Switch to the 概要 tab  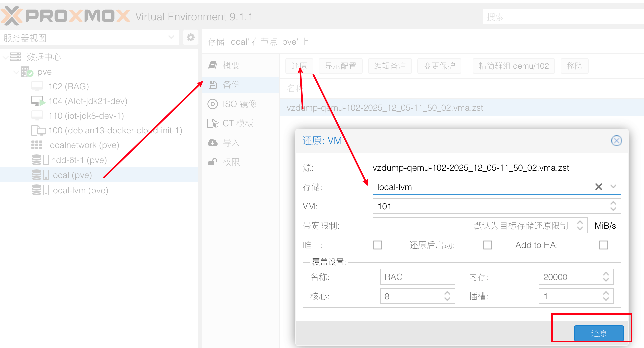tap(231, 65)
